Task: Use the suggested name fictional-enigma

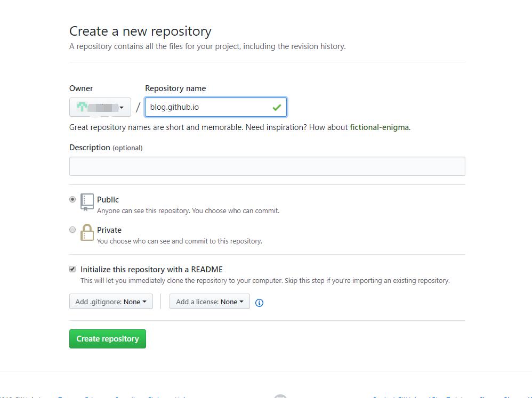Action: (x=380, y=127)
